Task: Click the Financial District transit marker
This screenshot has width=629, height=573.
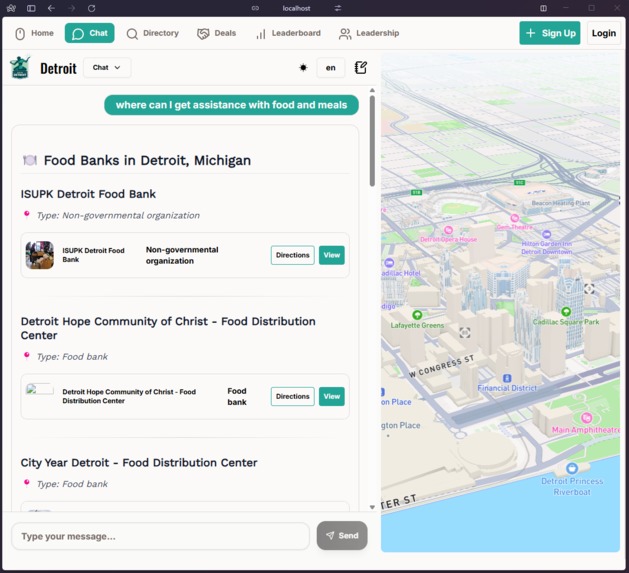Action: click(x=507, y=378)
